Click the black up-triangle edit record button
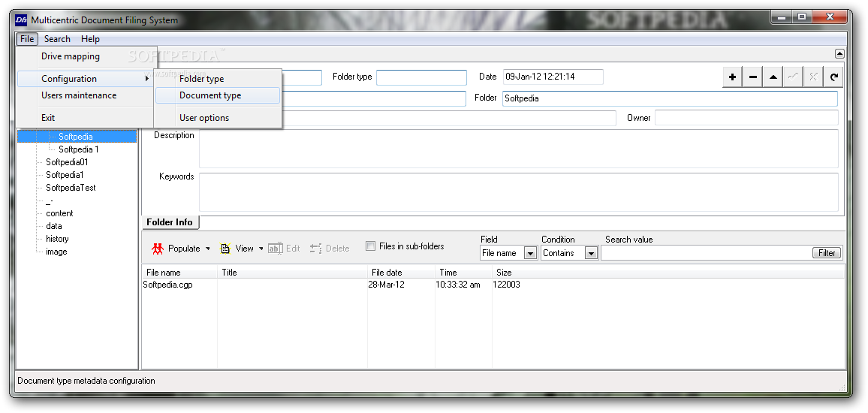Image resolution: width=868 pixels, height=413 pixels. [x=773, y=77]
